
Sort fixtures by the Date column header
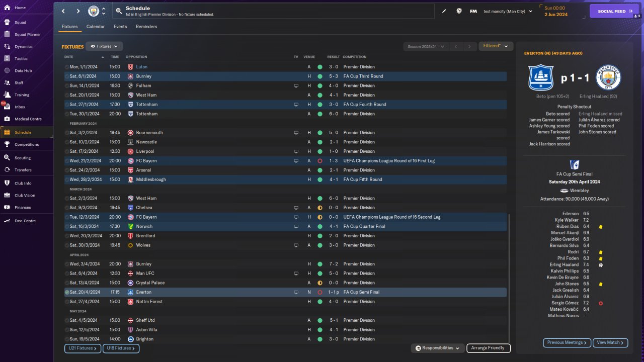tap(69, 57)
